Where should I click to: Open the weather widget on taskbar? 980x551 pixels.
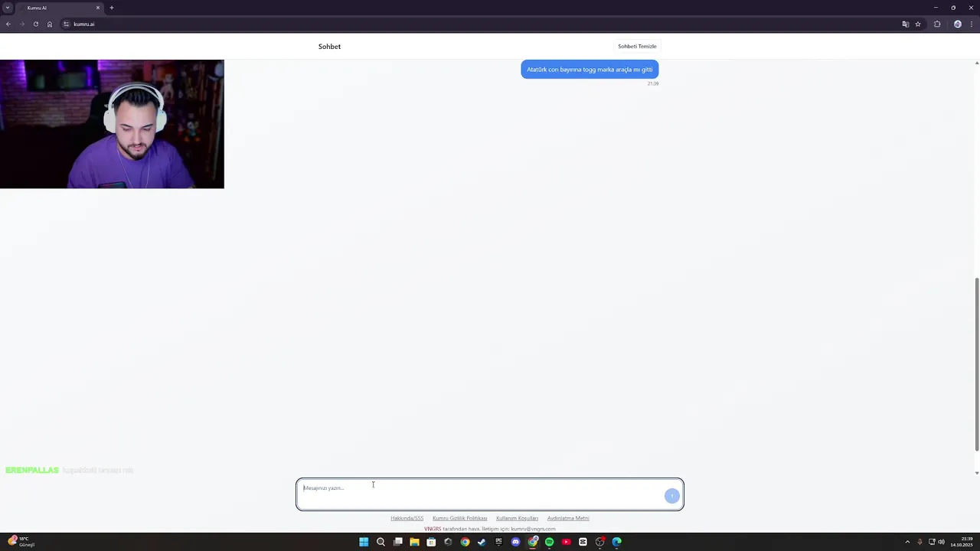point(21,542)
